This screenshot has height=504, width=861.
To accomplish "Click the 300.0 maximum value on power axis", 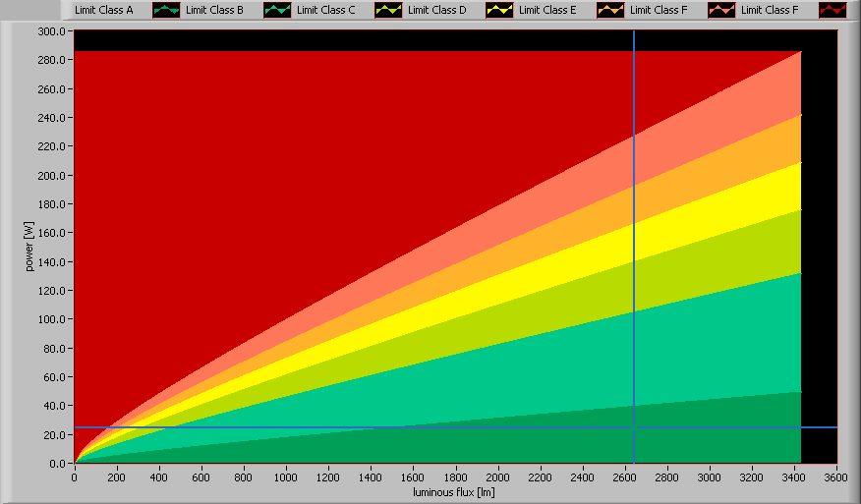I will 51,31.
